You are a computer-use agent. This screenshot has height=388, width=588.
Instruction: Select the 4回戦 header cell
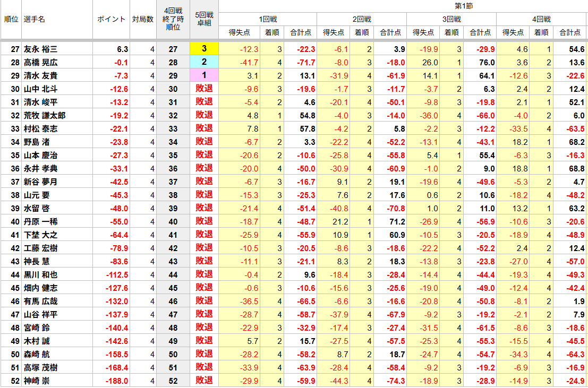(x=542, y=20)
